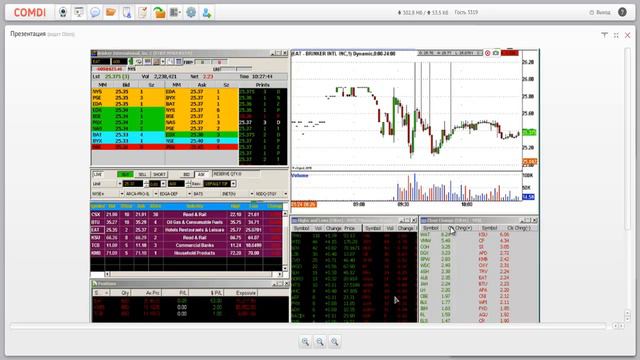Screen dimensions: 640x360
Task: Open the settings gear icon
Action: [191, 12]
